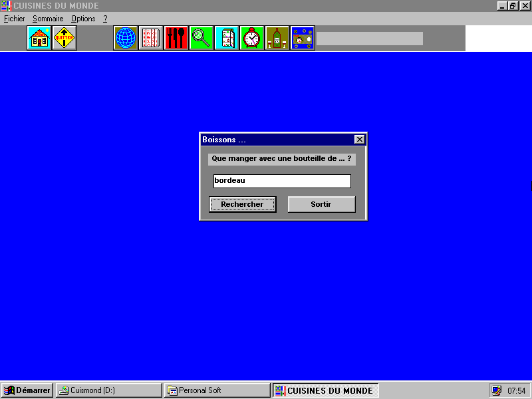This screenshot has height=399, width=532.
Task: Click the recipe book list icon
Action: coord(151,38)
